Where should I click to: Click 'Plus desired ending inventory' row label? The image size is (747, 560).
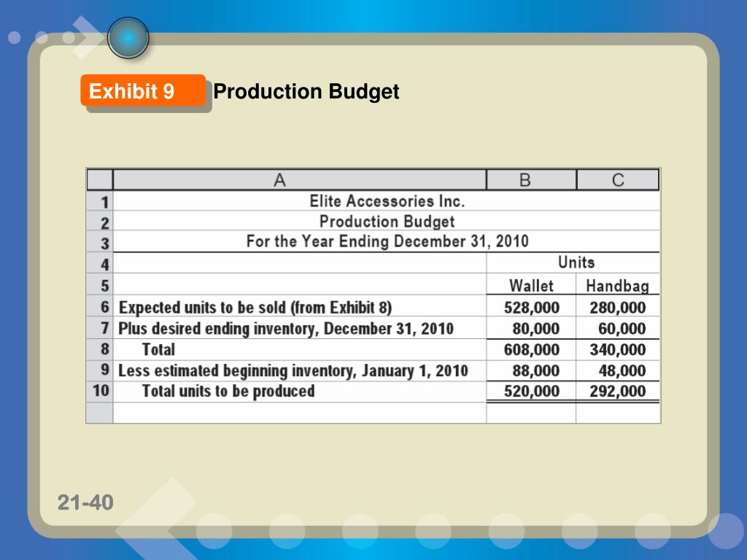coord(286,329)
